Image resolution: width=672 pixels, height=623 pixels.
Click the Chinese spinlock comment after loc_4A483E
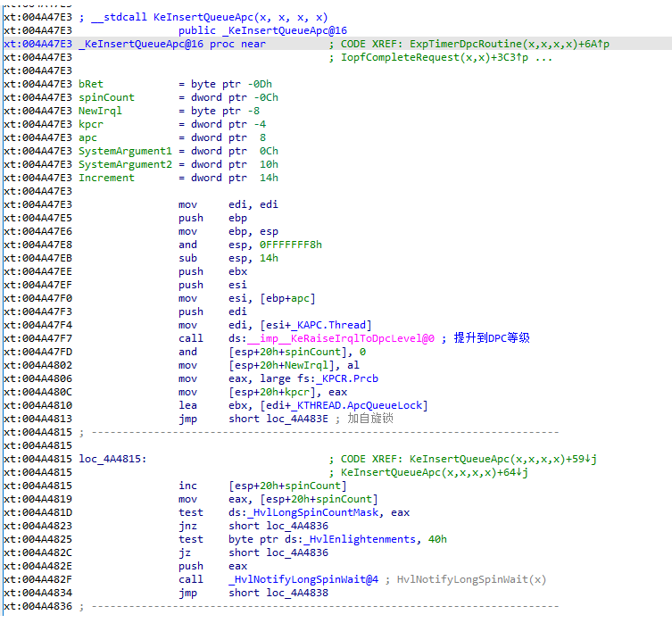point(370,419)
